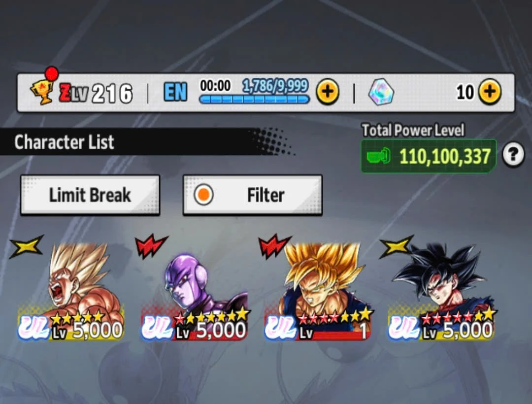This screenshot has width=532, height=404.
Task: Select the red element burst icon above Hit
Action: (x=151, y=245)
